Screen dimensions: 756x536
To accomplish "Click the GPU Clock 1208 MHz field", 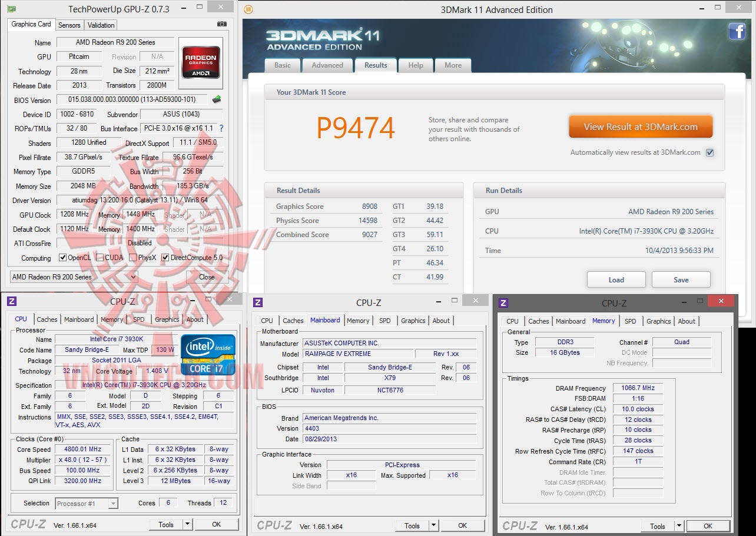I will click(75, 215).
